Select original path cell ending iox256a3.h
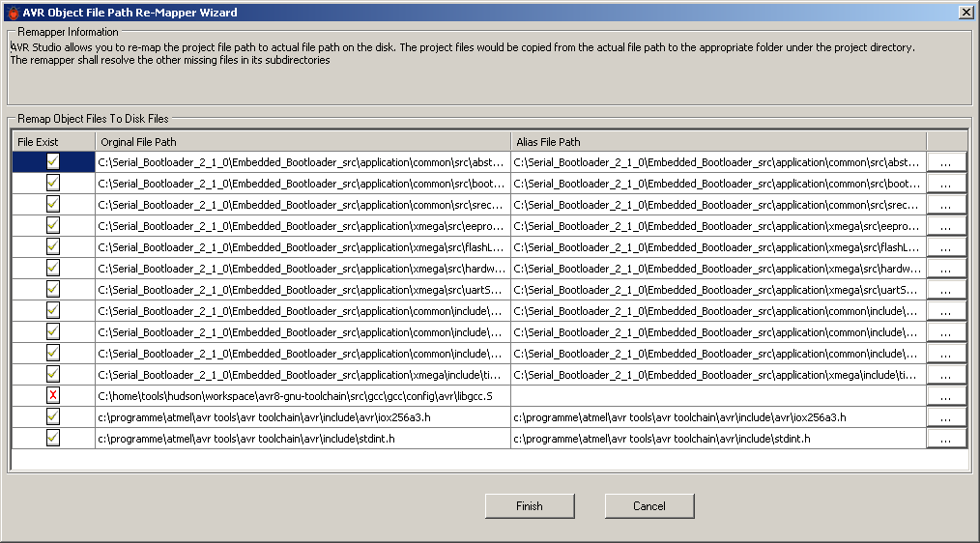Screen dimensions: 980x543 [303, 417]
